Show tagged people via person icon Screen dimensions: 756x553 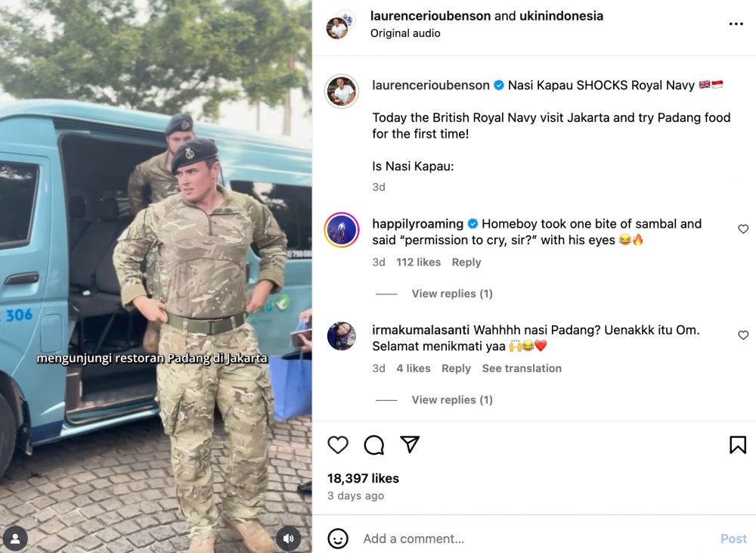[x=15, y=538]
